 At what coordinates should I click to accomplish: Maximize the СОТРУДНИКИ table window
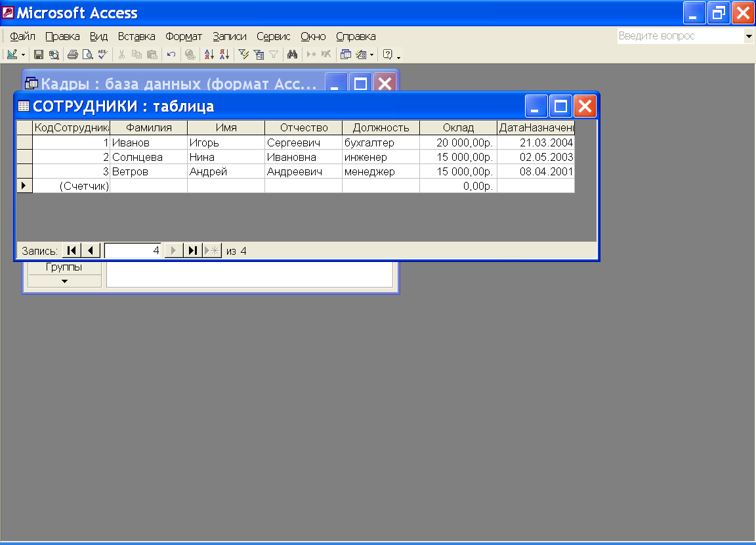560,106
